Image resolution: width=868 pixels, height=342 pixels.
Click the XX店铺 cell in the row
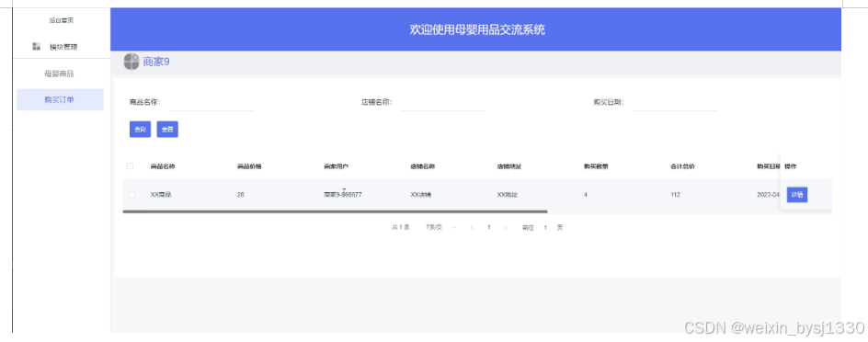pyautogui.click(x=421, y=195)
